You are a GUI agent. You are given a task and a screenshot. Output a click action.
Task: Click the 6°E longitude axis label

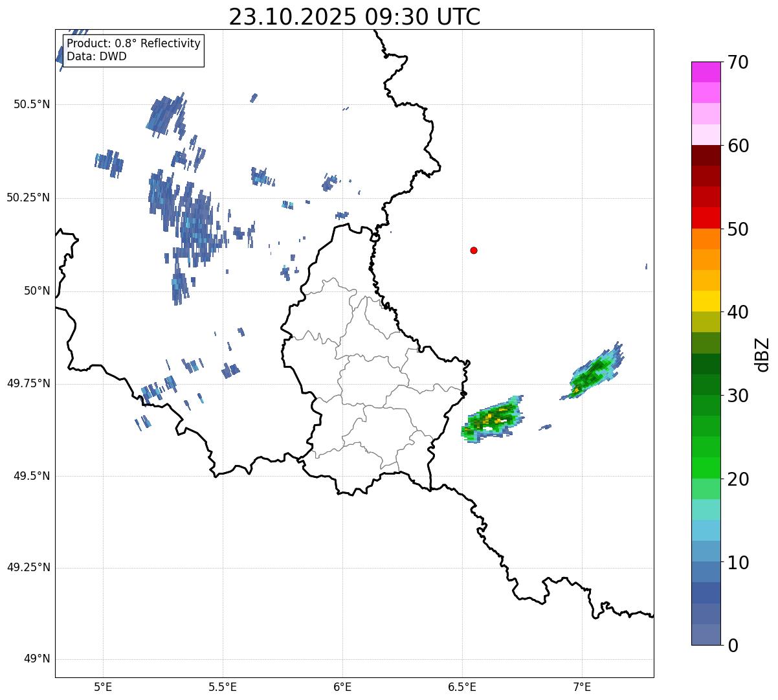(x=342, y=686)
